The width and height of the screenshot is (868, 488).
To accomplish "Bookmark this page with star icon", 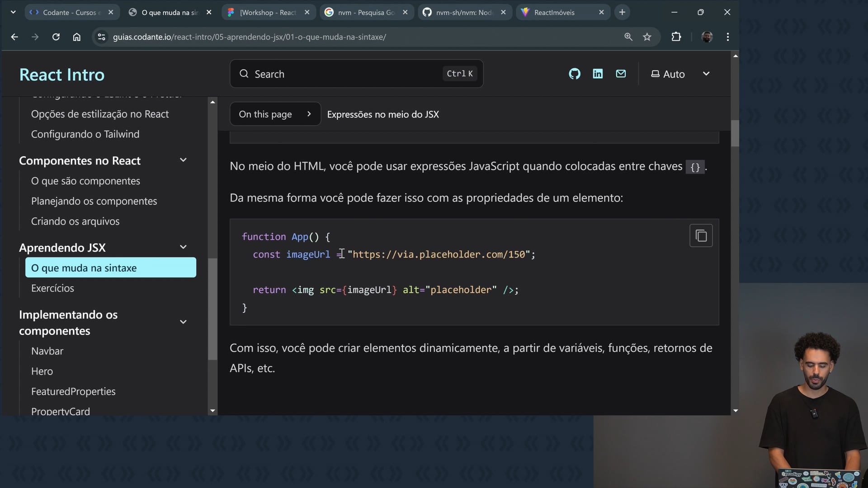I will coord(647,37).
